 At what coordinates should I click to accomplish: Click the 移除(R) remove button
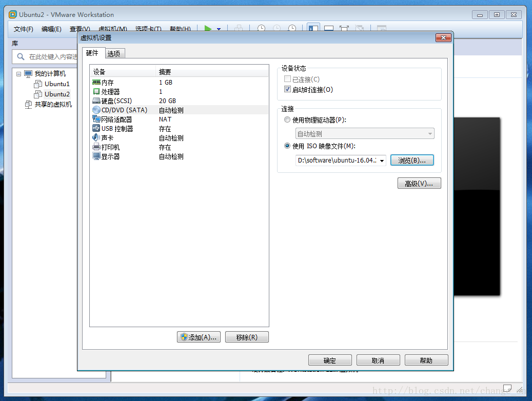click(247, 337)
